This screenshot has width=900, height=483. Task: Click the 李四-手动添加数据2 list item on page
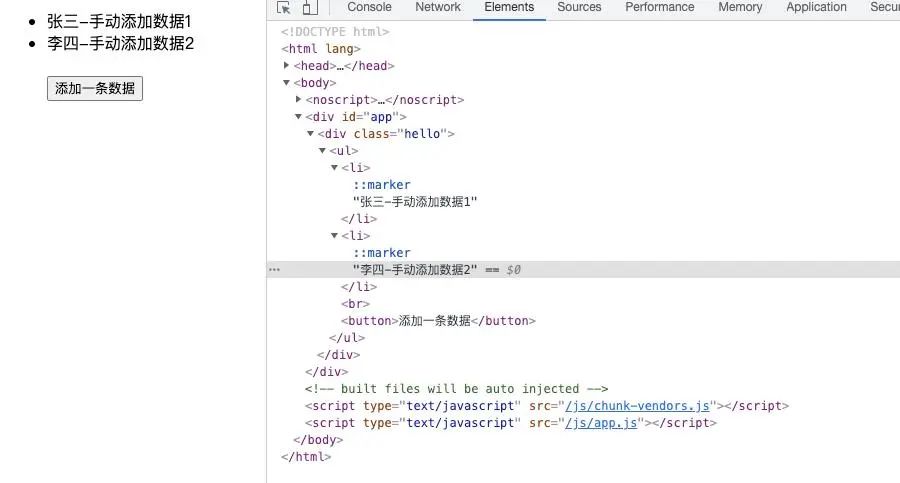pyautogui.click(x=121, y=44)
